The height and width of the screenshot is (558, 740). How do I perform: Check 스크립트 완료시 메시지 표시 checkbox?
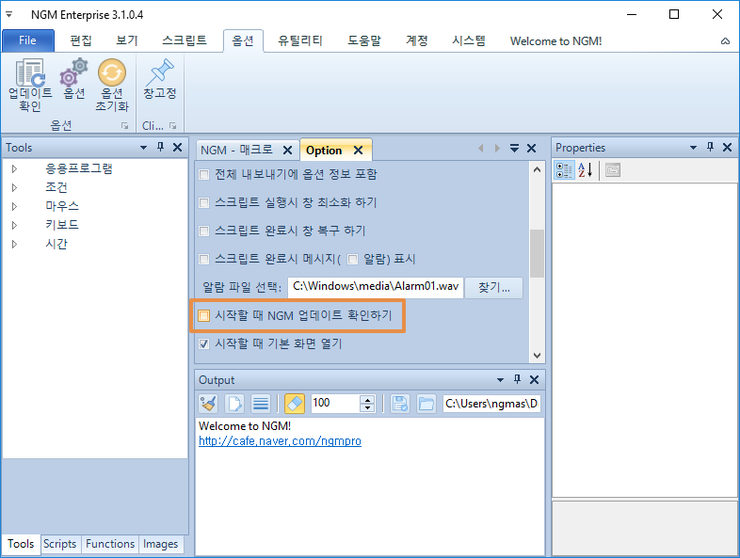(204, 259)
